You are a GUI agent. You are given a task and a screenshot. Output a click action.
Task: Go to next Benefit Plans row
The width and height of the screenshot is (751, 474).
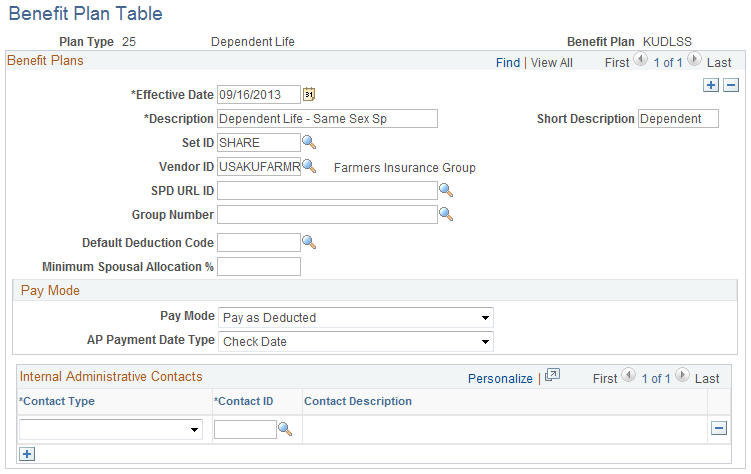pyautogui.click(x=694, y=60)
